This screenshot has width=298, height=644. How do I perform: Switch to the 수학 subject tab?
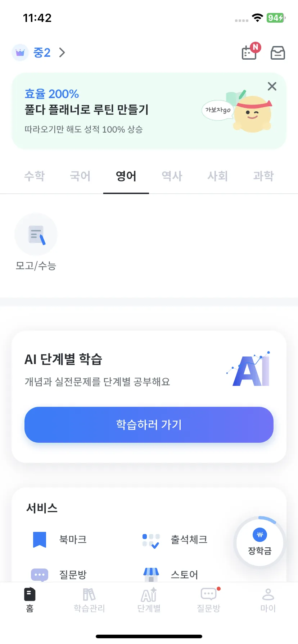pyautogui.click(x=35, y=176)
